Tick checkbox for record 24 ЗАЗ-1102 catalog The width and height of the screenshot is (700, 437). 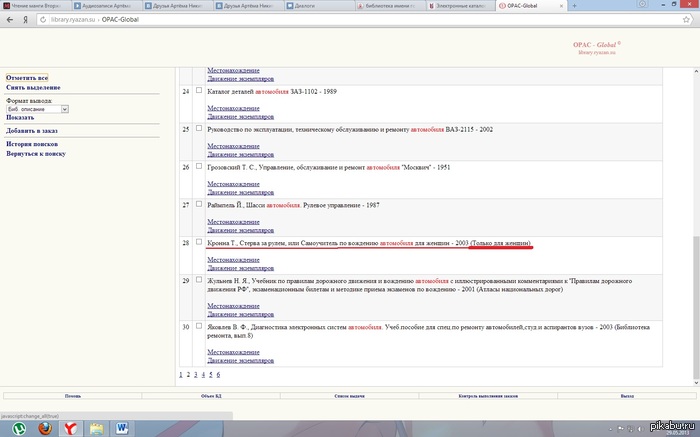coord(199,90)
